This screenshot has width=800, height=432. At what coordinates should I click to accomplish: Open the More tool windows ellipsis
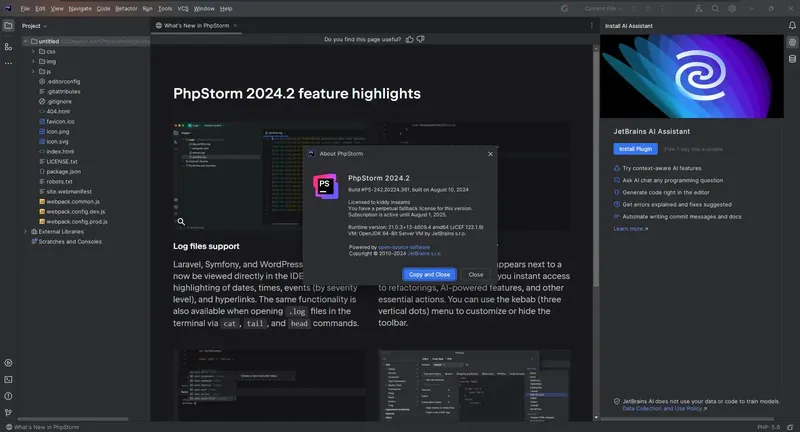click(8, 63)
